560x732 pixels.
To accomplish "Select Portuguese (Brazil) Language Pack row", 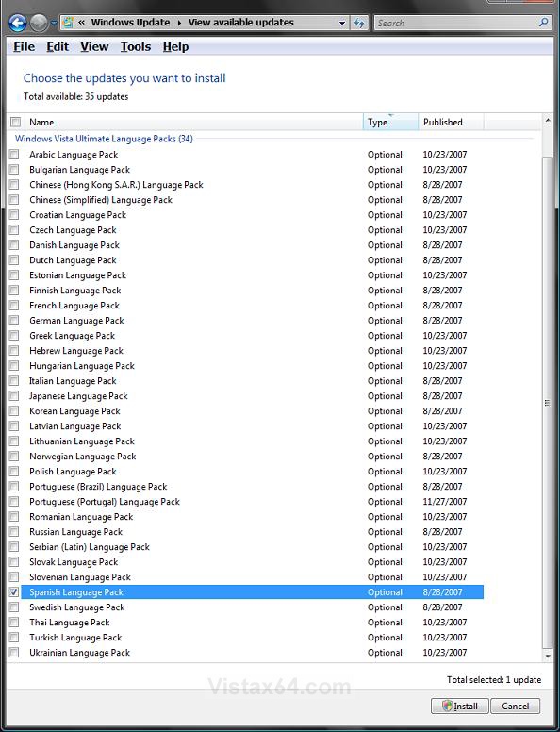I will click(x=252, y=487).
